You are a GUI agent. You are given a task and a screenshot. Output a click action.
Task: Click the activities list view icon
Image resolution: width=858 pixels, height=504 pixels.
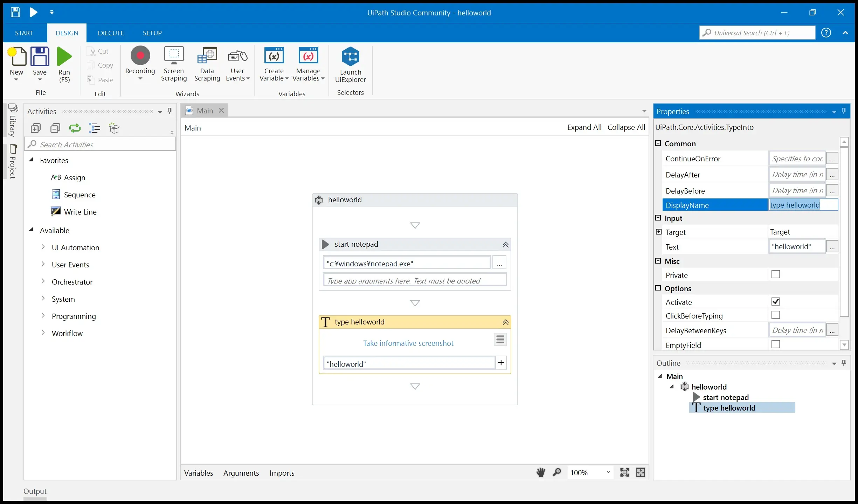95,128
